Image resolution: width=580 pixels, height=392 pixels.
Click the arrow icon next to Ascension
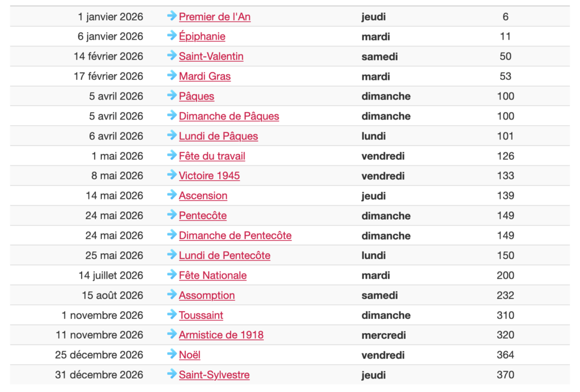click(x=172, y=195)
